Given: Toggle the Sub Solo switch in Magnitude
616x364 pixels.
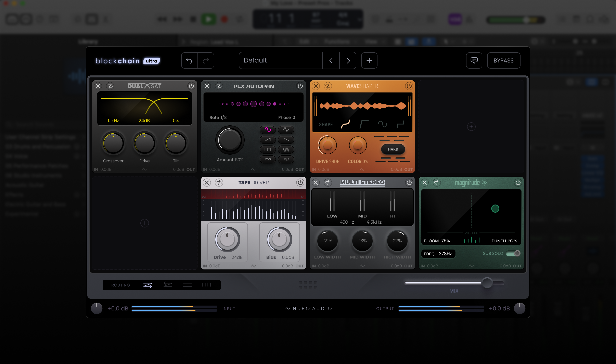Looking at the screenshot, I should pyautogui.click(x=513, y=253).
